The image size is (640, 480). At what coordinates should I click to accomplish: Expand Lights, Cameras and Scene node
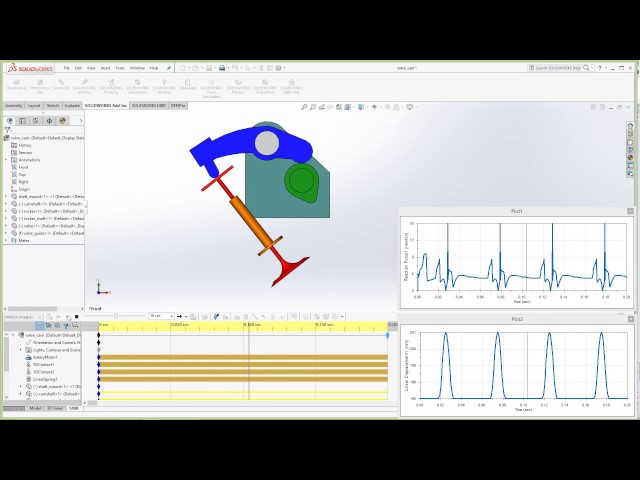coord(21,350)
